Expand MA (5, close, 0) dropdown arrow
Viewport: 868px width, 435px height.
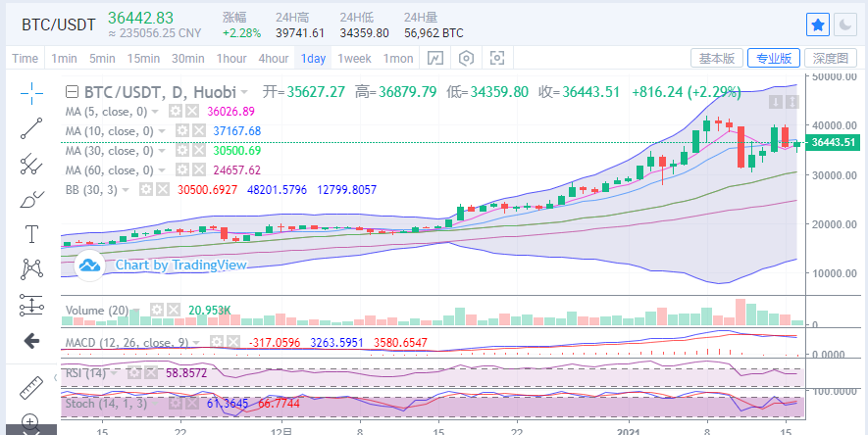click(x=156, y=112)
